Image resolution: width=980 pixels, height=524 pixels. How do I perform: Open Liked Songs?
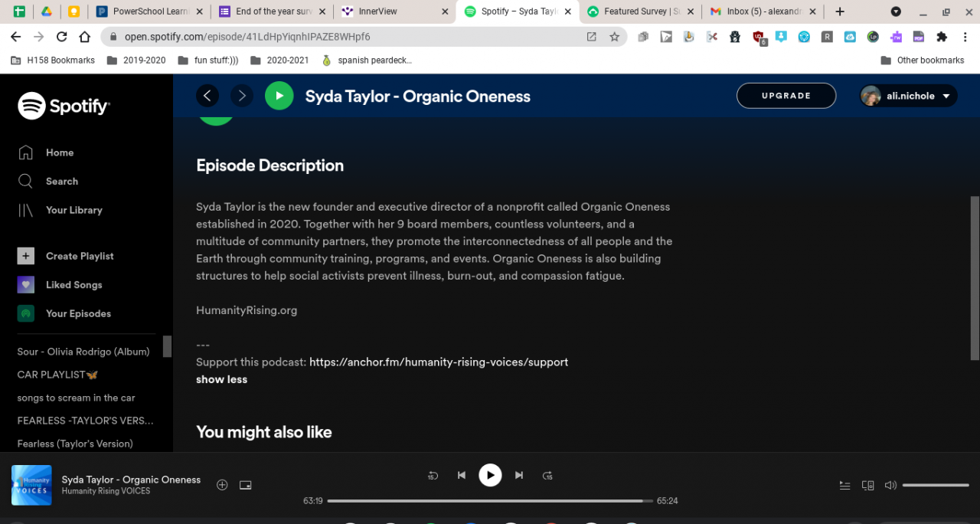[x=60, y=285]
